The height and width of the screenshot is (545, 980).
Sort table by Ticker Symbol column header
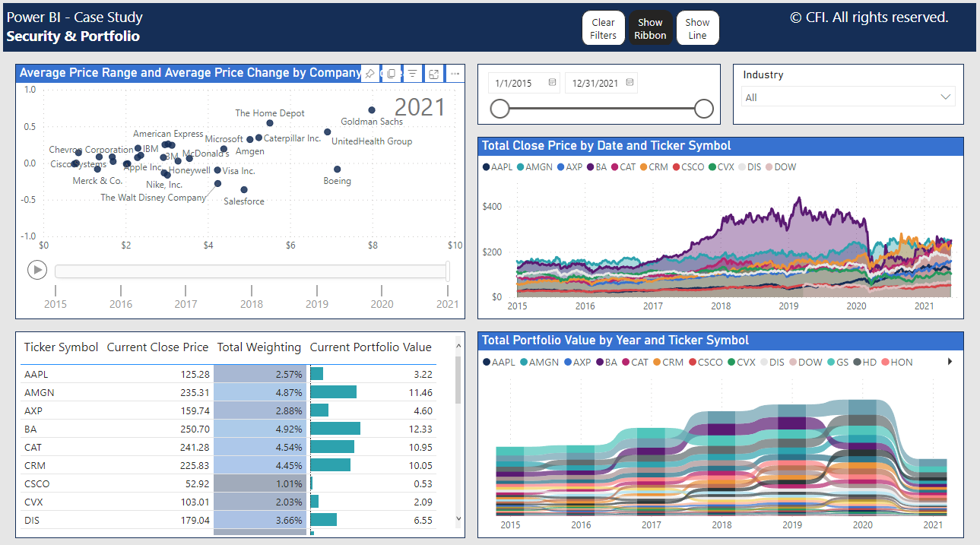[61, 347]
